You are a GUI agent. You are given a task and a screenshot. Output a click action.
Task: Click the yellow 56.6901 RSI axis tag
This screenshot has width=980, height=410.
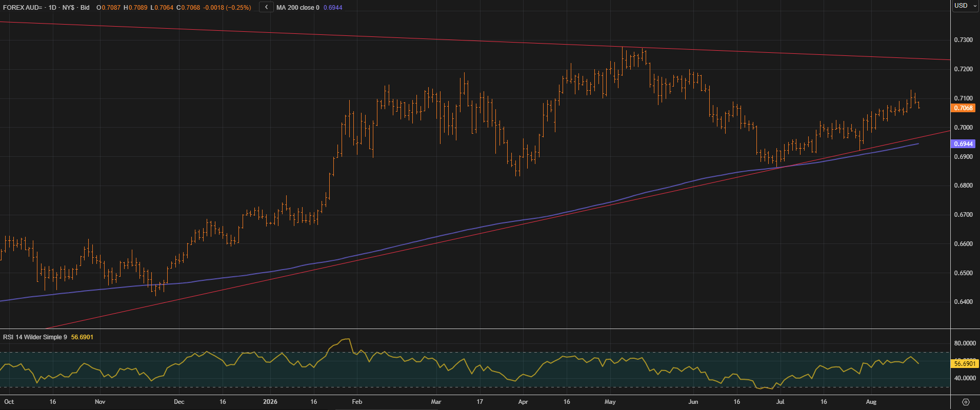click(964, 363)
